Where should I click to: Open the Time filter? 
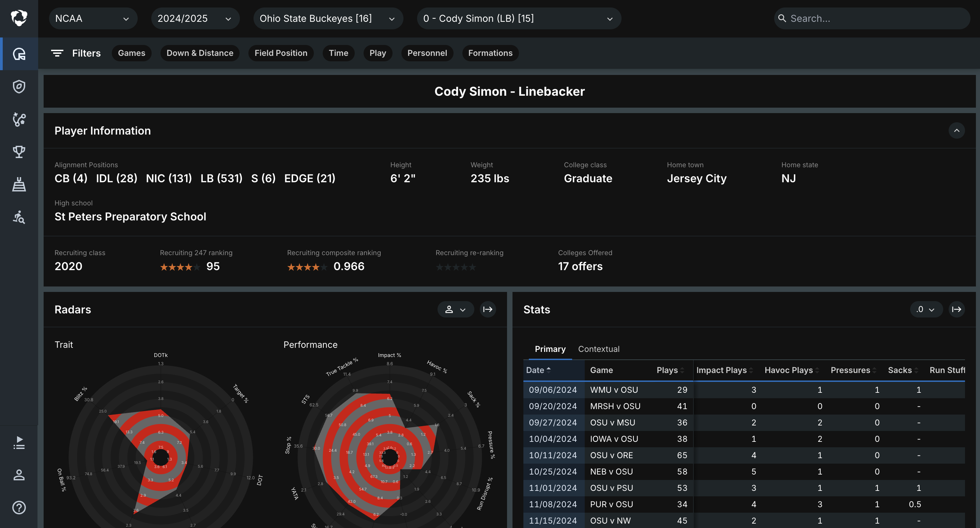[x=339, y=53]
